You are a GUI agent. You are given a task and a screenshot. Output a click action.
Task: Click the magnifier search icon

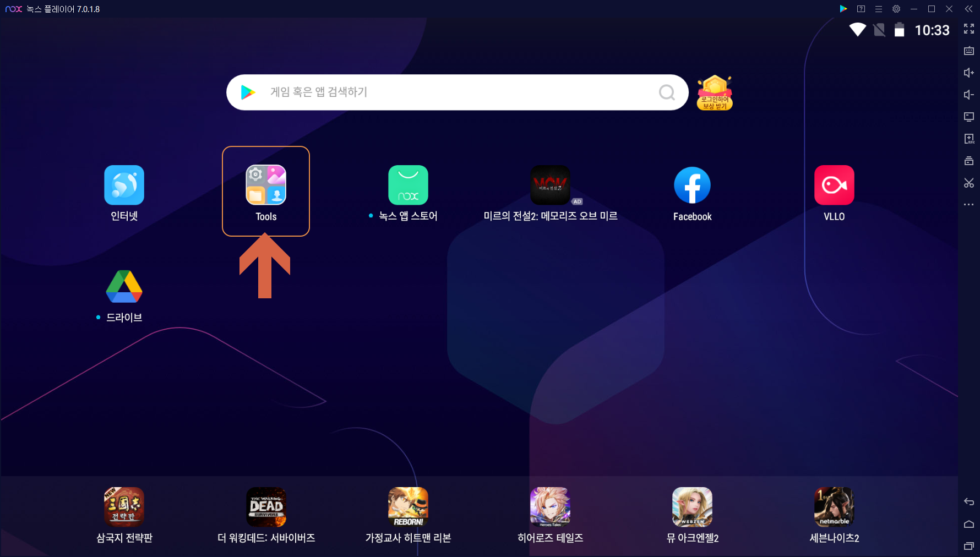pos(667,92)
